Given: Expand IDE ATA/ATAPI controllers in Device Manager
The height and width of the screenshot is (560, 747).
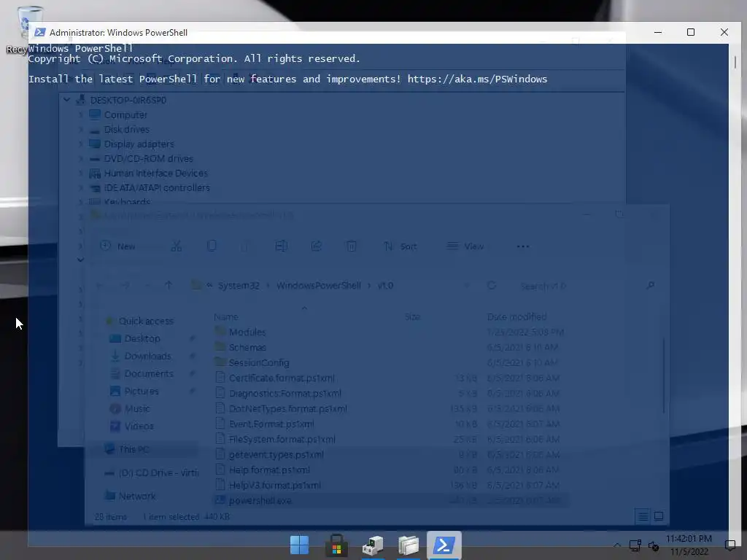Looking at the screenshot, I should pyautogui.click(x=80, y=187).
